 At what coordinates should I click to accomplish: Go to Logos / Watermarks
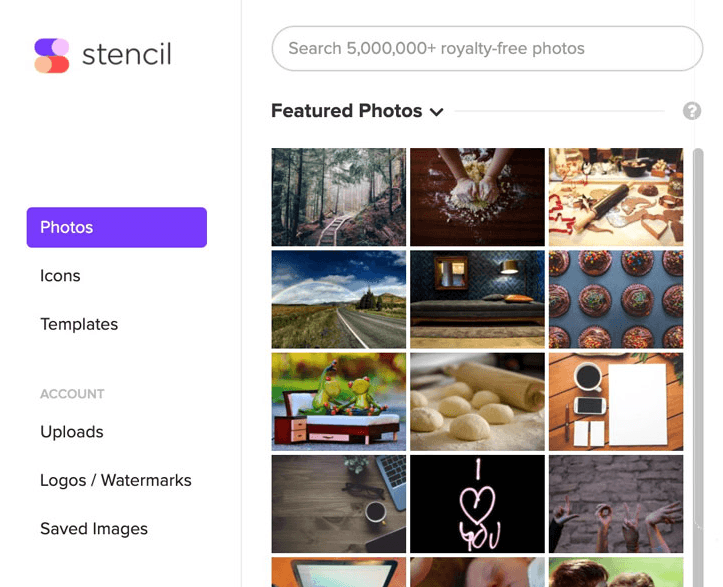pos(116,480)
